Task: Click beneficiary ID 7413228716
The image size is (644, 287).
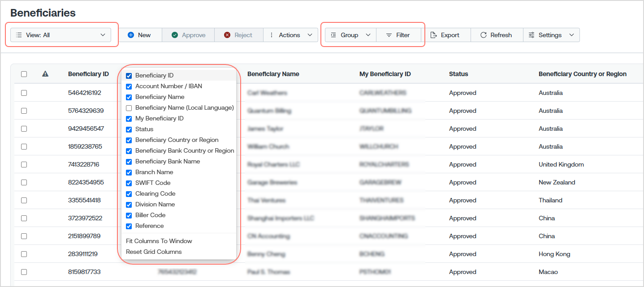Action: (84, 164)
